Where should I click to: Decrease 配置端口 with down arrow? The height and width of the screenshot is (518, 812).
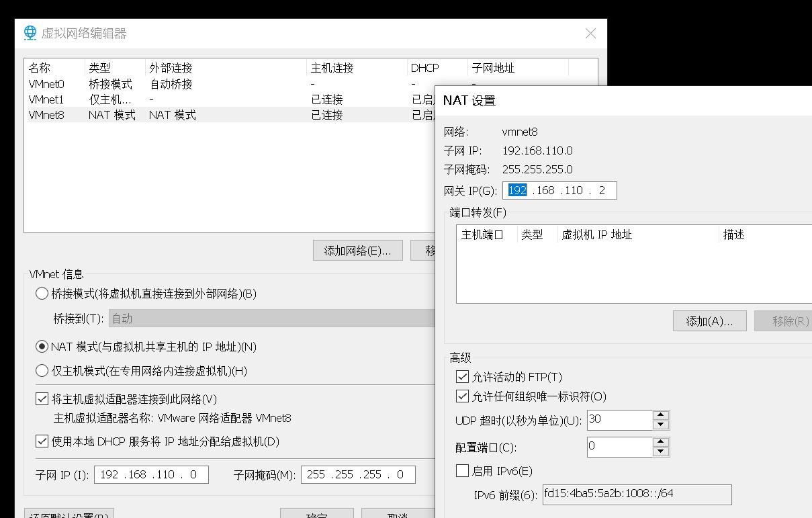(661, 451)
